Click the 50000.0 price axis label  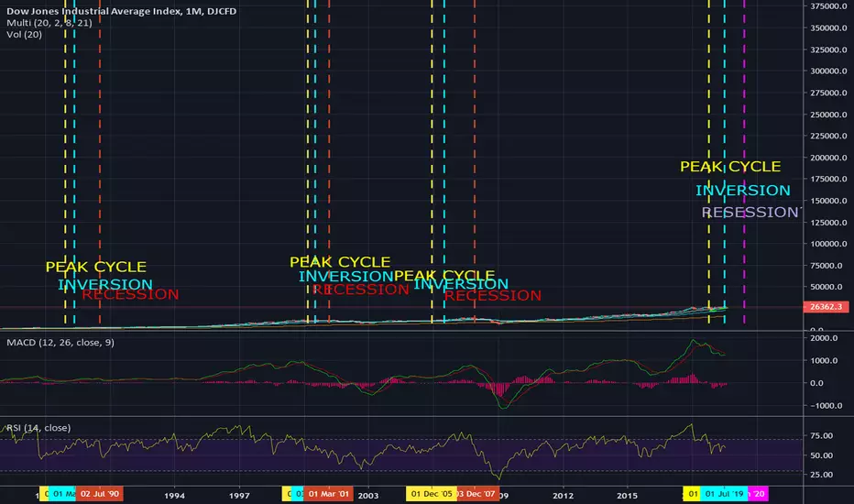click(828, 287)
